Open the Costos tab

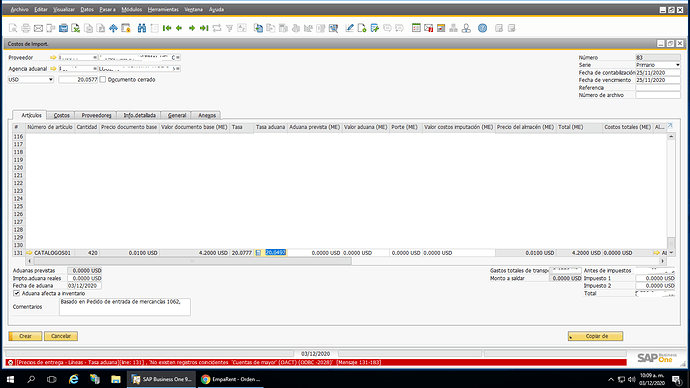click(x=62, y=115)
